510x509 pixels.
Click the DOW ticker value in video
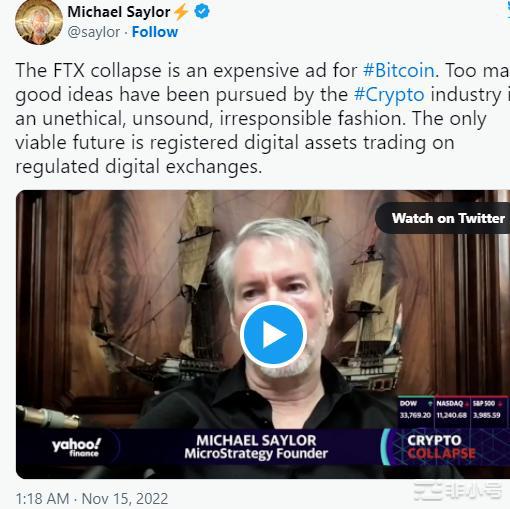tap(415, 415)
